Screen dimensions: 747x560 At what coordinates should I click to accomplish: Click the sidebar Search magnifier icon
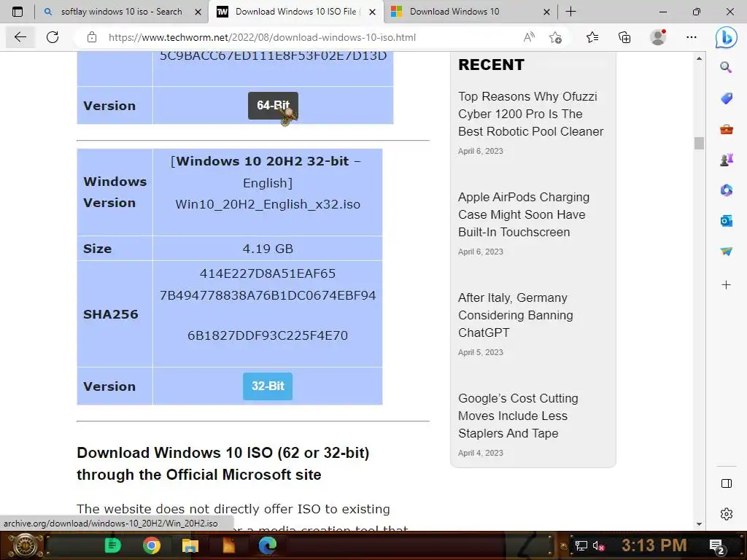(726, 67)
